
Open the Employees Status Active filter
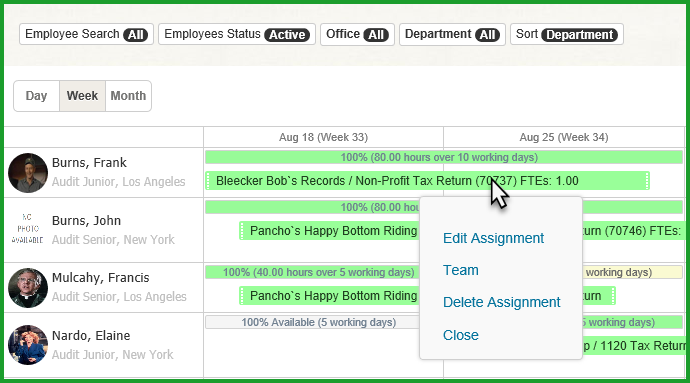[x=237, y=34]
